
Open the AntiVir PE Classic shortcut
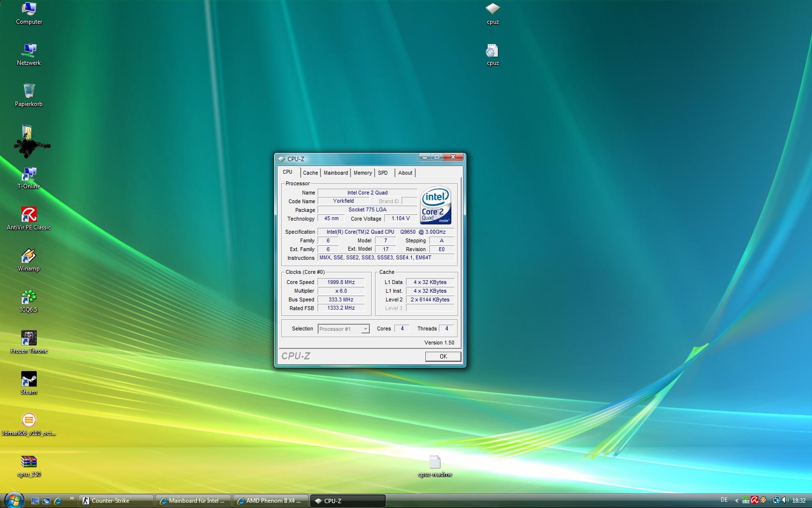(x=29, y=215)
